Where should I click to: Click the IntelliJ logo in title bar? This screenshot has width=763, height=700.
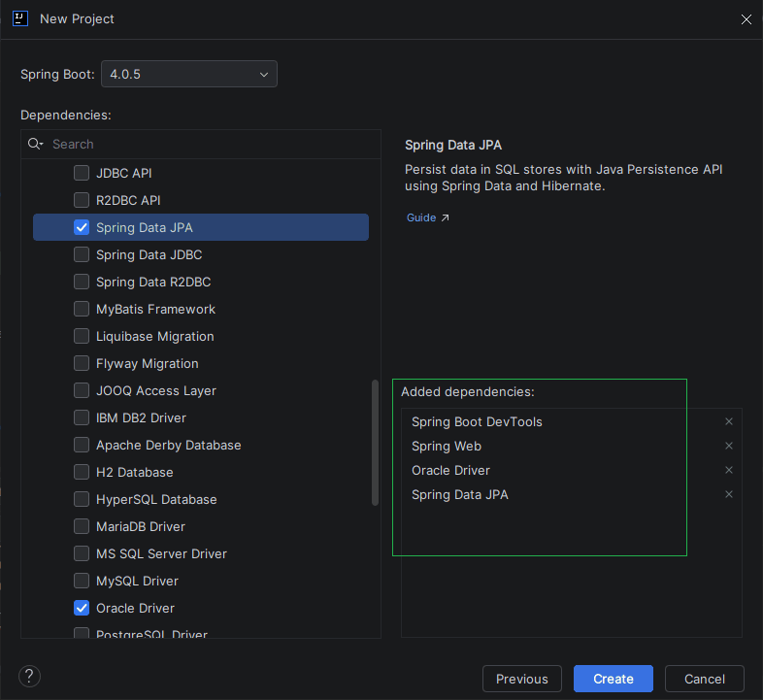pyautogui.click(x=20, y=18)
